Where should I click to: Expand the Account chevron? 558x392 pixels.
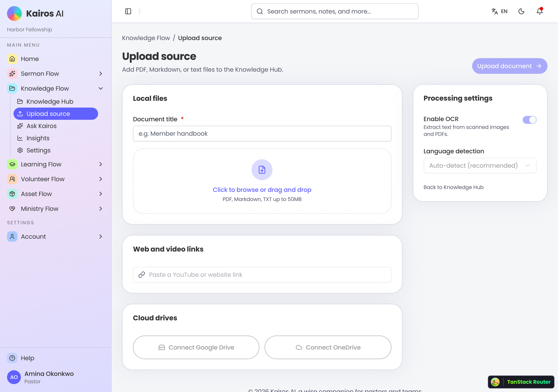[x=101, y=237]
